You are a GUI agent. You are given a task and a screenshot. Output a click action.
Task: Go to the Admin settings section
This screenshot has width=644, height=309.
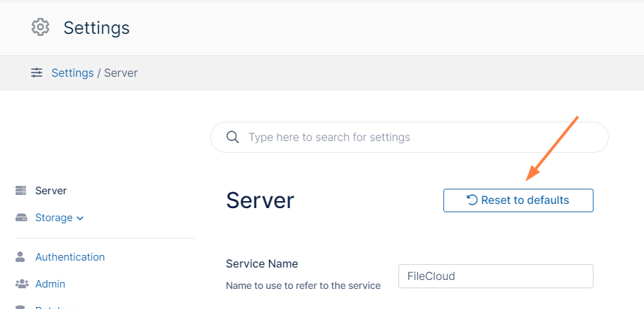click(50, 284)
